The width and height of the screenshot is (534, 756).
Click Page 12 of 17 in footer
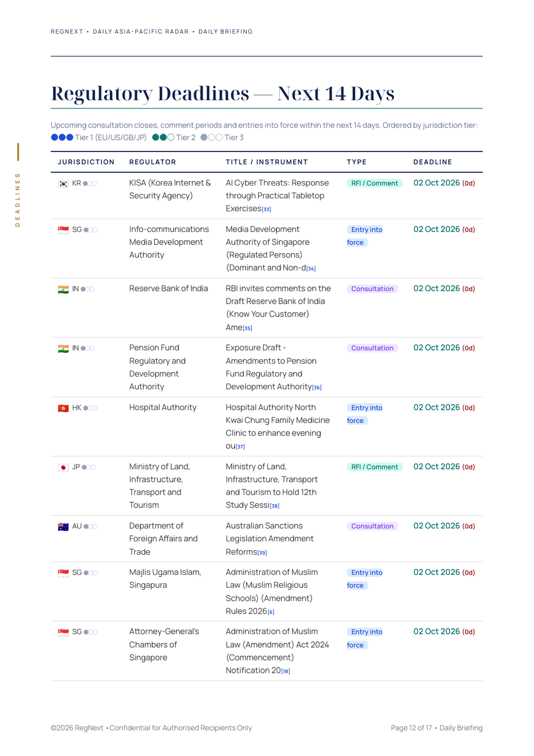(411, 728)
